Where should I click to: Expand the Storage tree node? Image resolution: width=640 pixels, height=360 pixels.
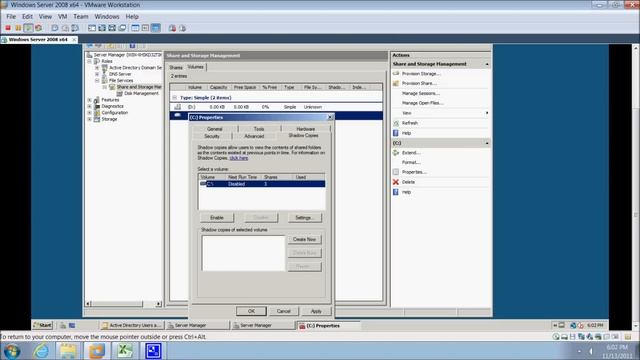(89, 119)
